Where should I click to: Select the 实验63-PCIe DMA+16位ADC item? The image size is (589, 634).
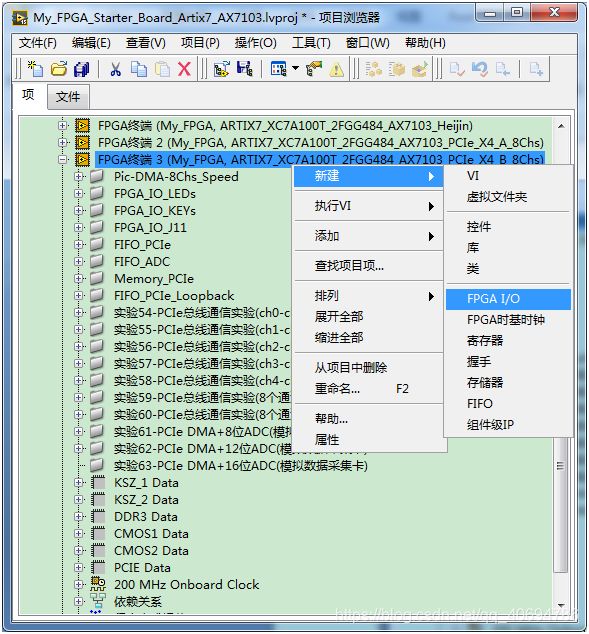click(x=241, y=465)
